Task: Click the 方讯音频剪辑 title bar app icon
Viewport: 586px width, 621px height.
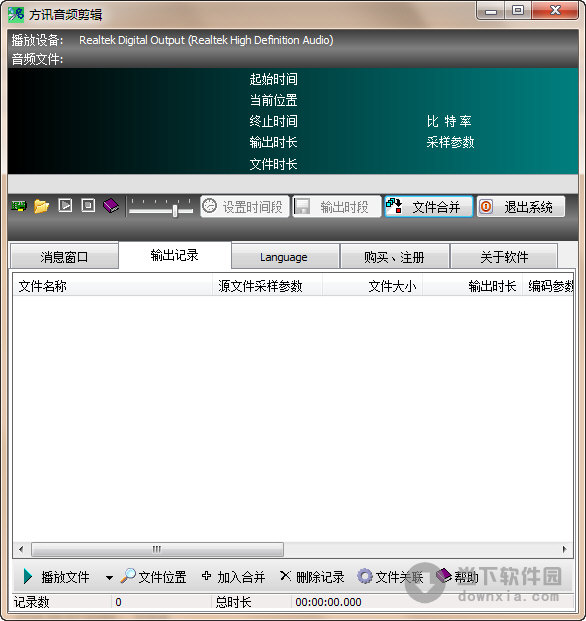Action: coord(16,15)
